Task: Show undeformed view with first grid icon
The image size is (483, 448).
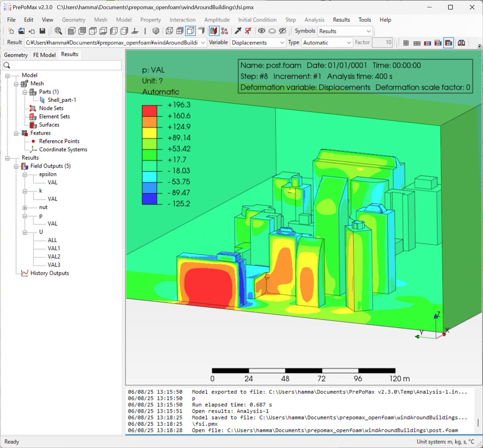Action: 406,43
